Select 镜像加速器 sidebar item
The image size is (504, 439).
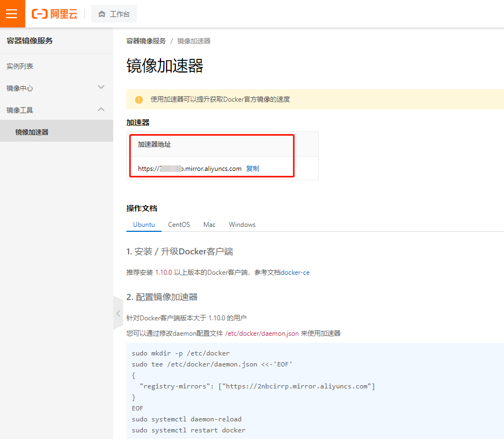(57, 132)
